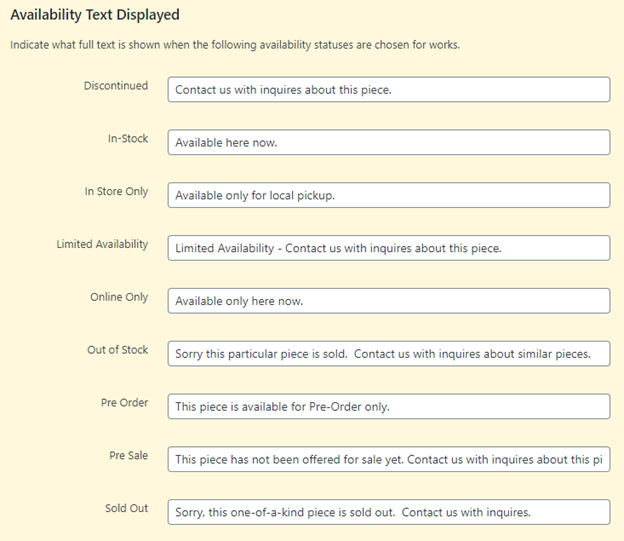624x541 pixels.
Task: Select the Pre Sale text input
Action: pos(388,459)
